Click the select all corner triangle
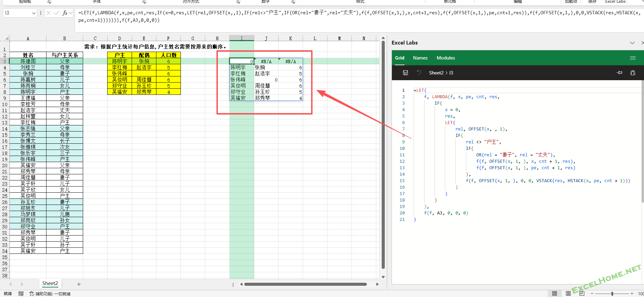 (6, 38)
